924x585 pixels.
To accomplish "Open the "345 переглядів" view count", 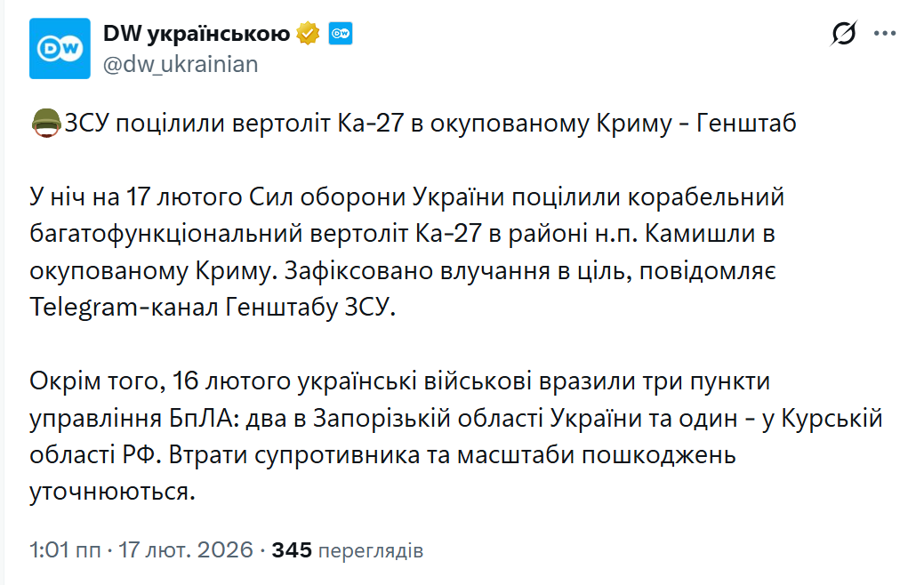I will point(347,551).
